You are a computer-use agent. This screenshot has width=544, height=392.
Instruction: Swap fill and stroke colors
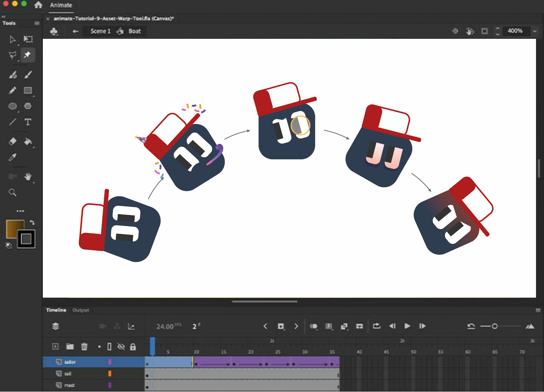click(32, 222)
